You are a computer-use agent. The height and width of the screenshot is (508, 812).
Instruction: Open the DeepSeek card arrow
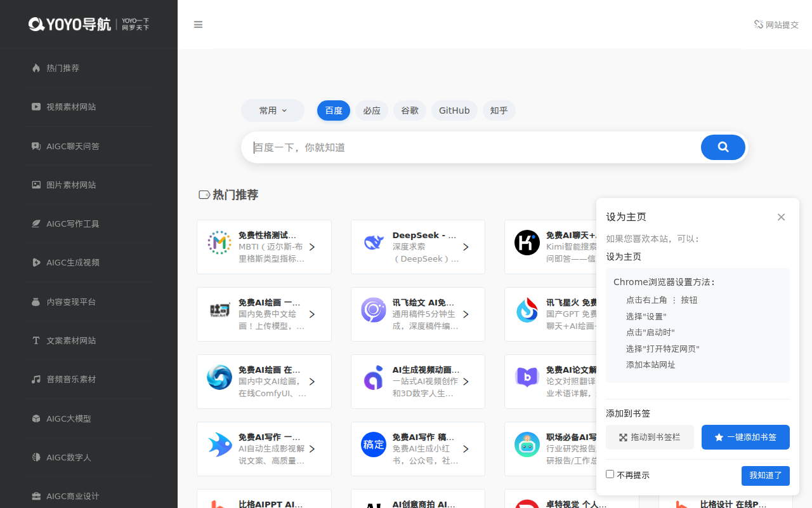coord(466,247)
